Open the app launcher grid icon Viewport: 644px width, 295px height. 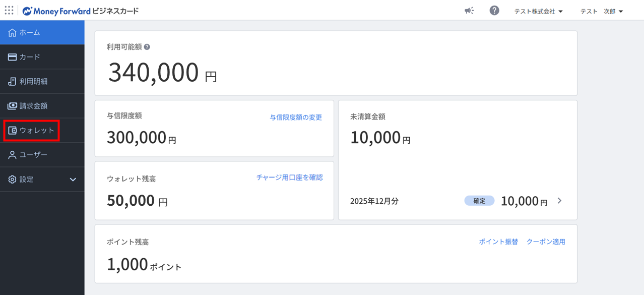point(9,11)
